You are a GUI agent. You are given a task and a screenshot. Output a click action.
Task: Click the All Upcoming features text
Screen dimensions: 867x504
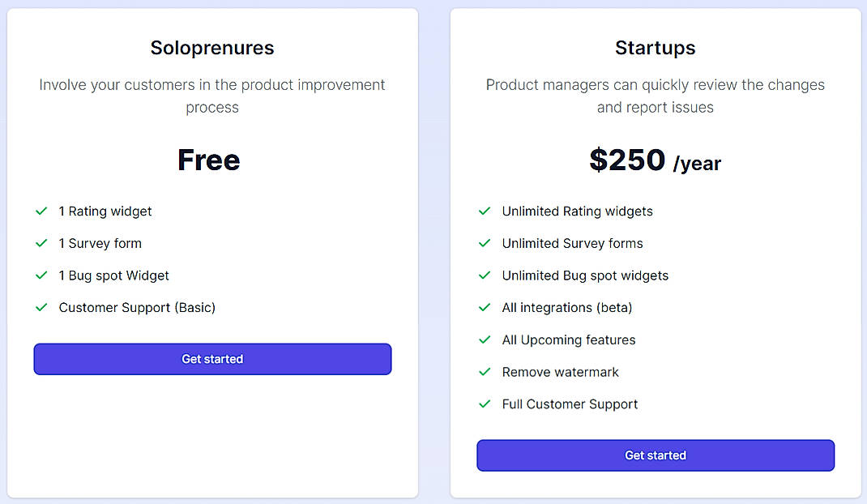pos(569,340)
